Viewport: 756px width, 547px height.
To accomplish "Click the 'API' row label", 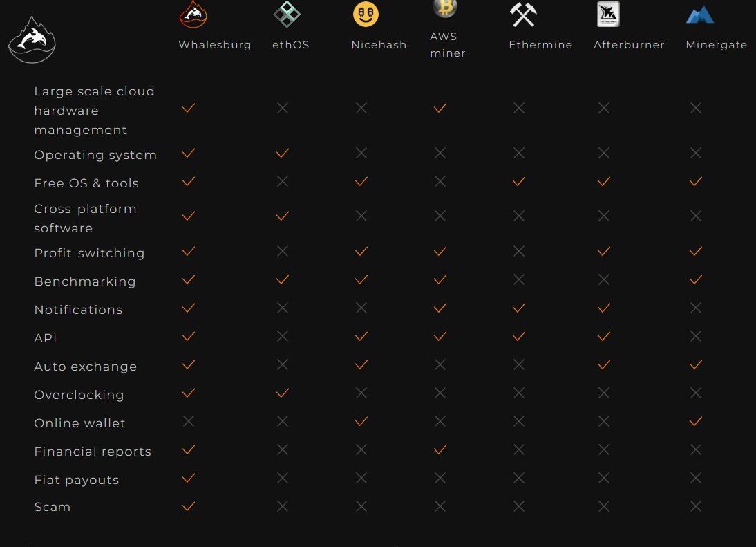I will [x=46, y=338].
